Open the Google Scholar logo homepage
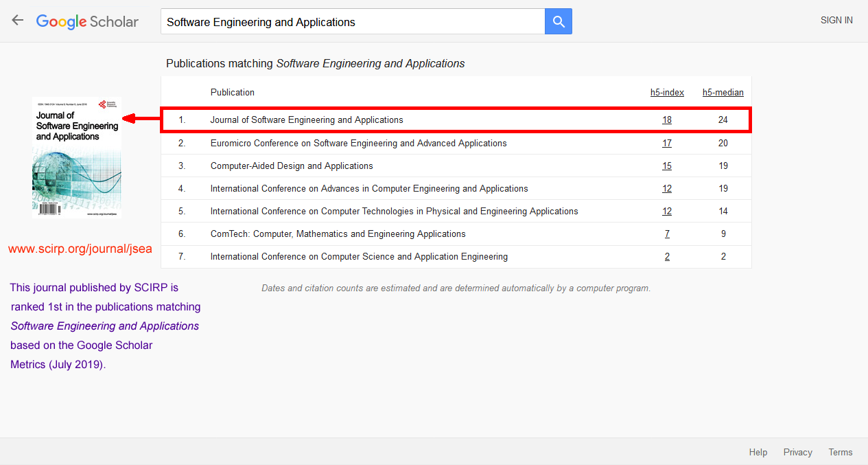The height and width of the screenshot is (465, 868). pos(87,21)
